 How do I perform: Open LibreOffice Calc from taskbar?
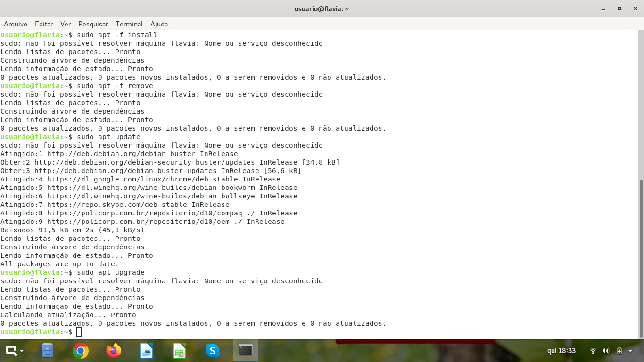[x=180, y=351]
